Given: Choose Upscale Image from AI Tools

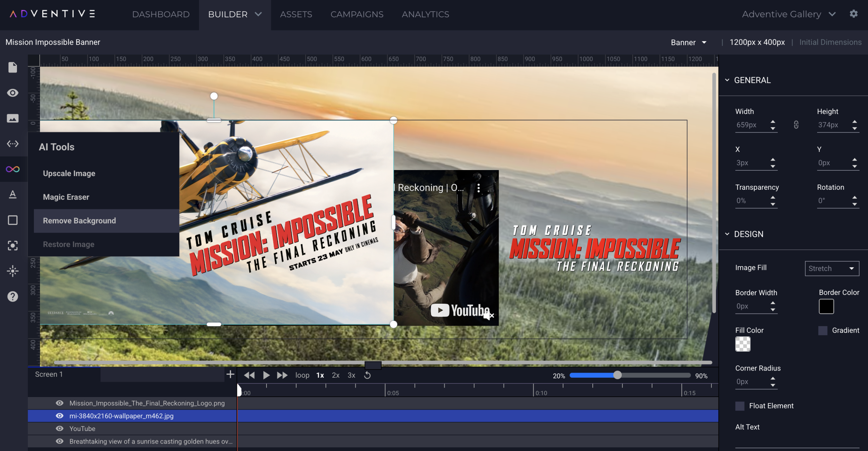Looking at the screenshot, I should [x=106, y=173].
